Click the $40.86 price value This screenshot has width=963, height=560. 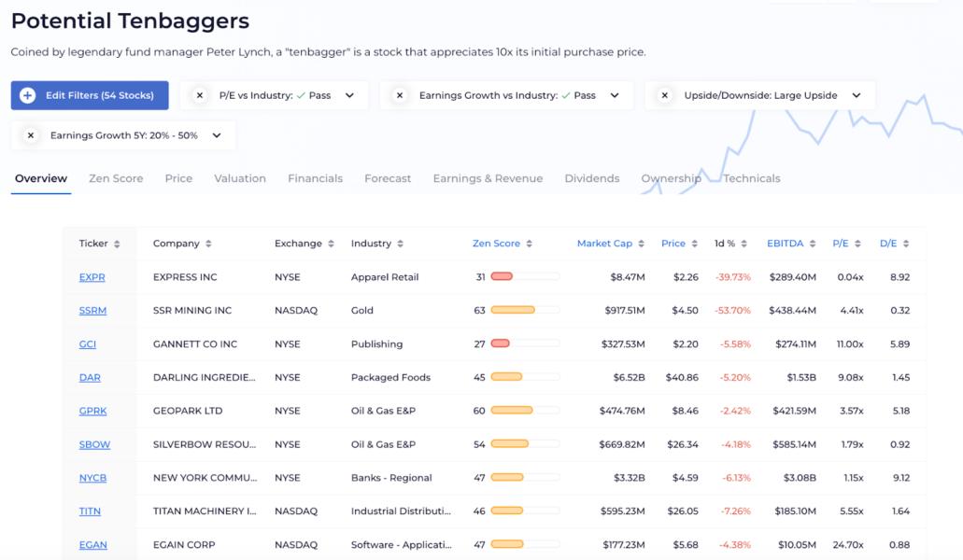click(x=682, y=377)
